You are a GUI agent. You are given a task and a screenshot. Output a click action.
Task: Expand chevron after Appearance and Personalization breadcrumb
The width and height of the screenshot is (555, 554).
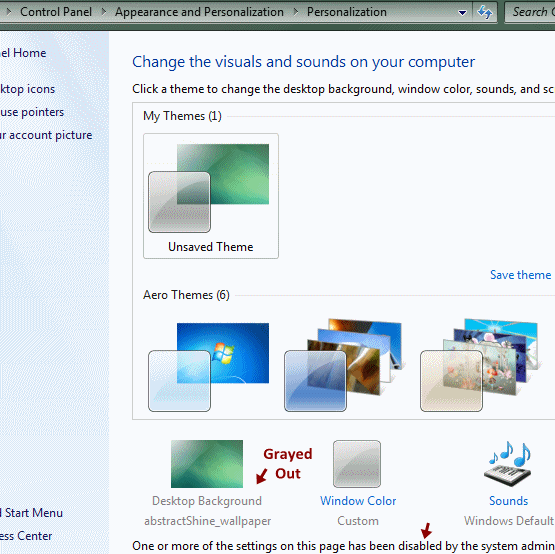point(295,12)
